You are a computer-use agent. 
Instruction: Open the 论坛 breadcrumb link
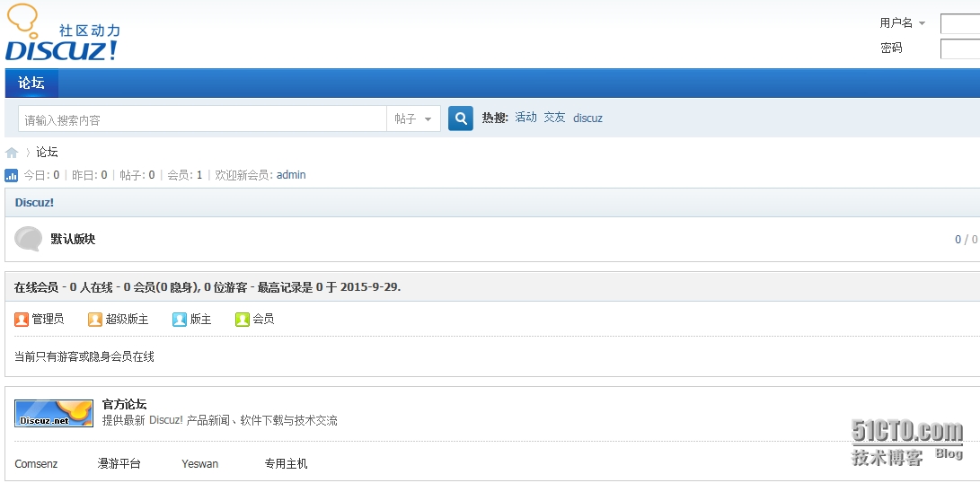coord(47,153)
